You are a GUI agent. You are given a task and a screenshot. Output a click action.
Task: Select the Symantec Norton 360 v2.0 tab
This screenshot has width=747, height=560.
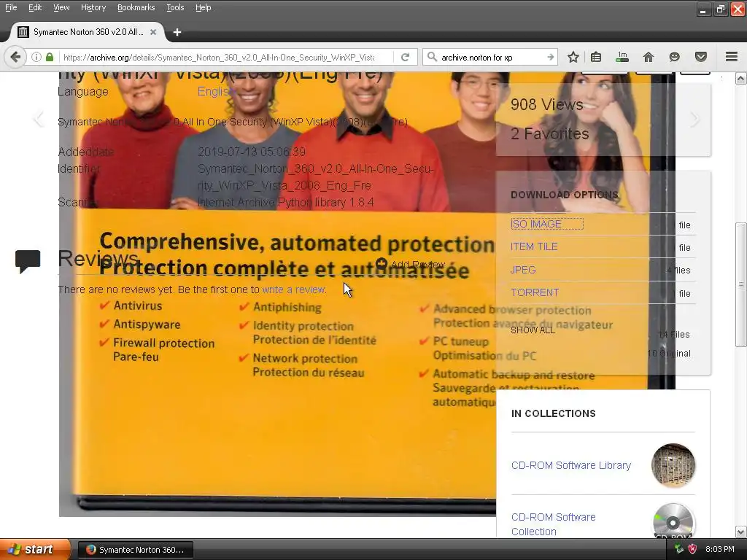[x=88, y=32]
